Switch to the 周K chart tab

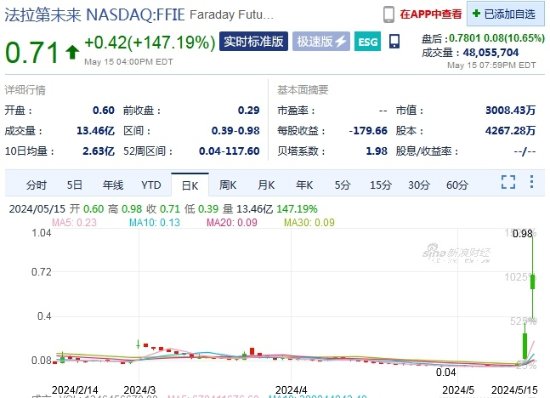[x=228, y=185]
